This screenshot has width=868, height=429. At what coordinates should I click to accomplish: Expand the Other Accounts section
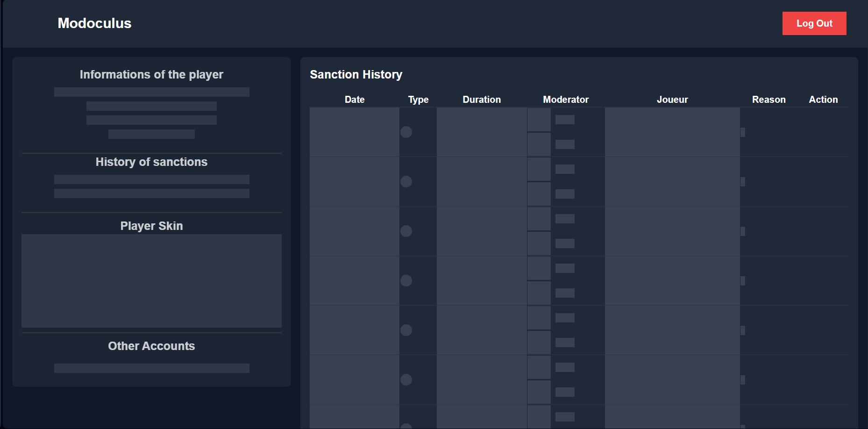151,346
